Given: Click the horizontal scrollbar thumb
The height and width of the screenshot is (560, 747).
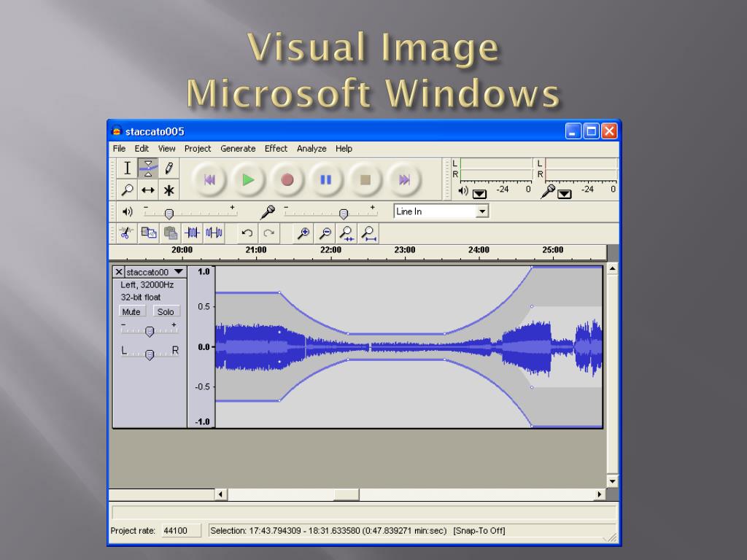Looking at the screenshot, I should [347, 494].
